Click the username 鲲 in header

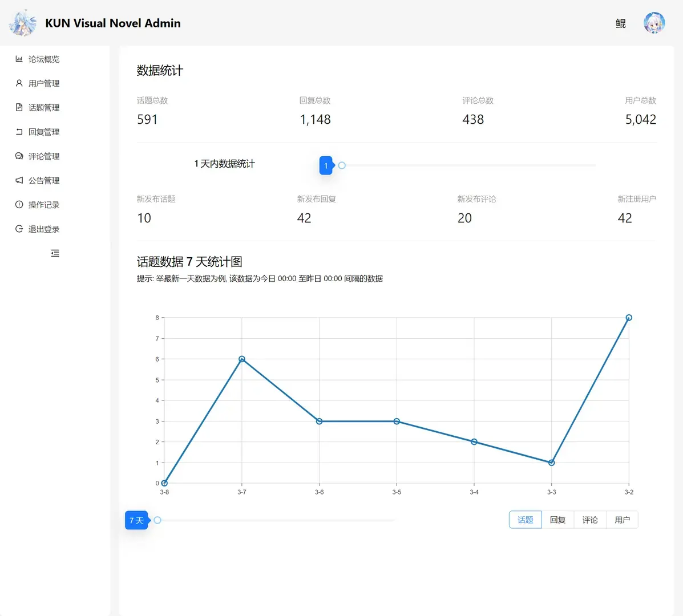click(x=621, y=23)
